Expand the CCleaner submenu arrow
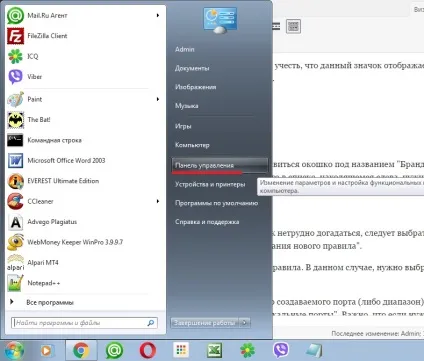 [158, 201]
